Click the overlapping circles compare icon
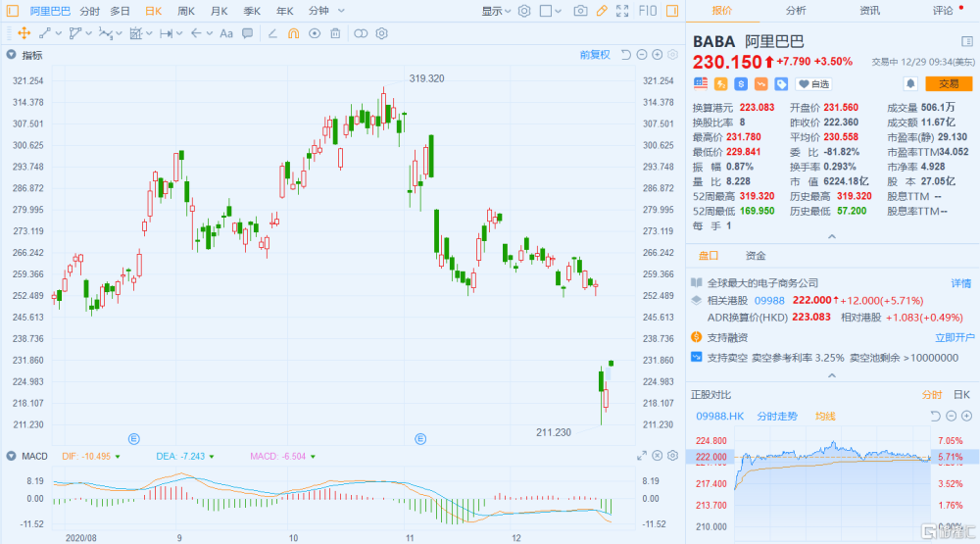980x544 pixels. [361, 33]
